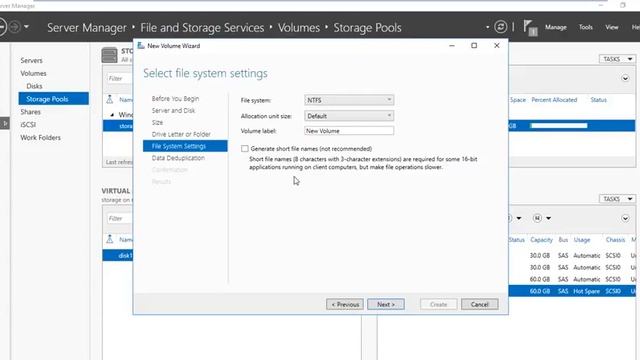This screenshot has width=640, height=360.
Task: Expand the left side panel arrow
Action: click(x=4, y=123)
